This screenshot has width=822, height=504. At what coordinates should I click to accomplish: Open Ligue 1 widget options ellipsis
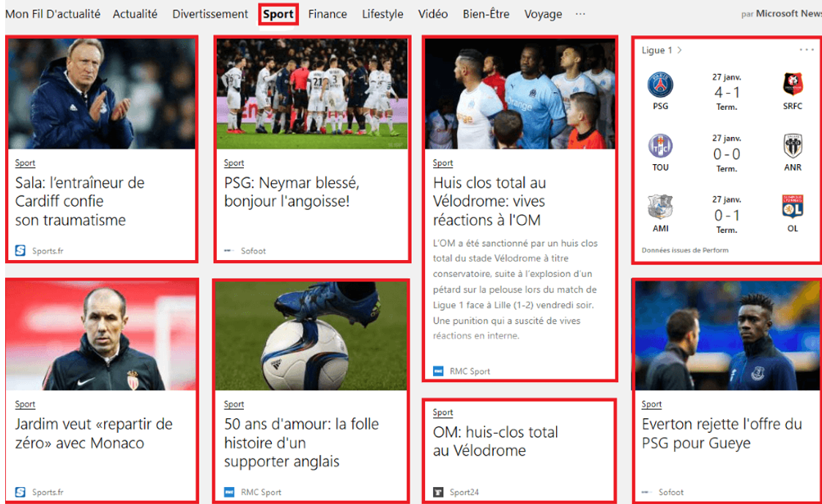807,50
